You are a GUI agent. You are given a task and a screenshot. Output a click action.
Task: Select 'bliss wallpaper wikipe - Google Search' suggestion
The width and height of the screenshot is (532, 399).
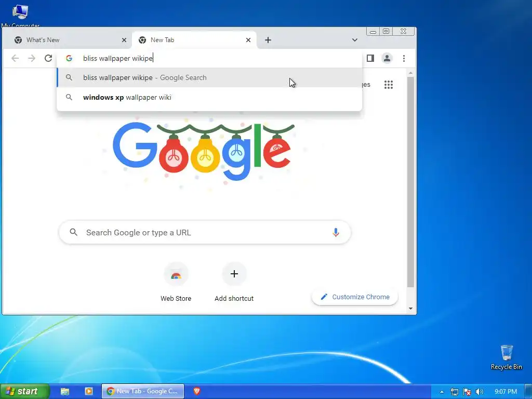pos(209,78)
